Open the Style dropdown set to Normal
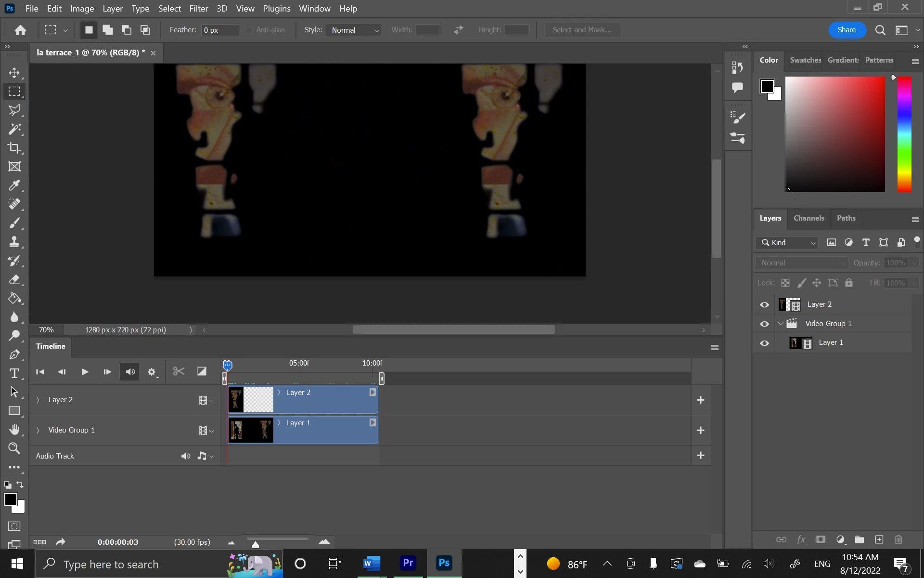Screen dimensions: 924x578 pos(354,30)
